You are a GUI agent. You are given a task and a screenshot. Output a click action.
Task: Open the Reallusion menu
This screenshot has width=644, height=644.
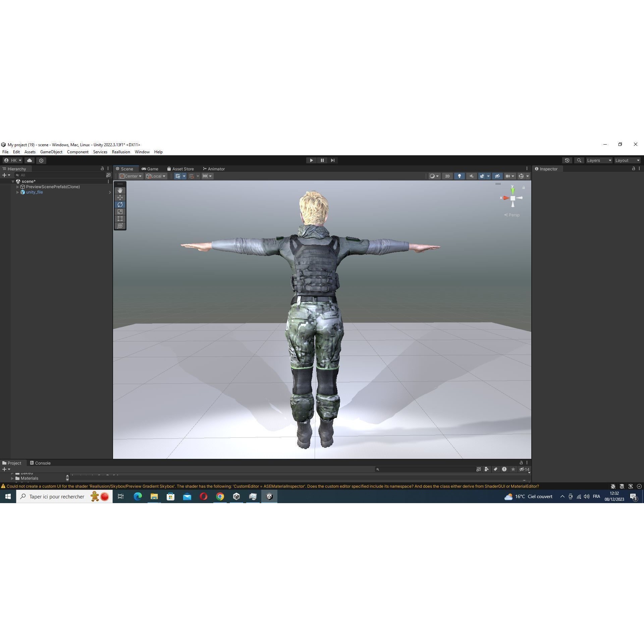[121, 152]
